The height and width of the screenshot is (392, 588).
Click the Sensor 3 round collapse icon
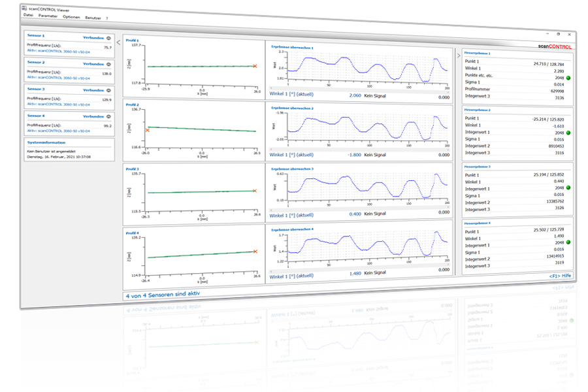[x=108, y=90]
